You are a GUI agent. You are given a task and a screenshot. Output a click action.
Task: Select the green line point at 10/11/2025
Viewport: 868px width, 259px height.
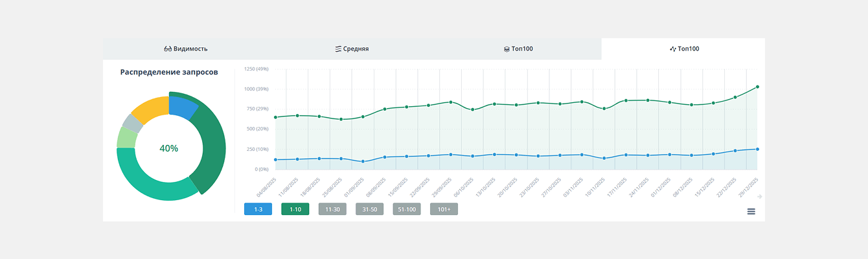(604, 108)
